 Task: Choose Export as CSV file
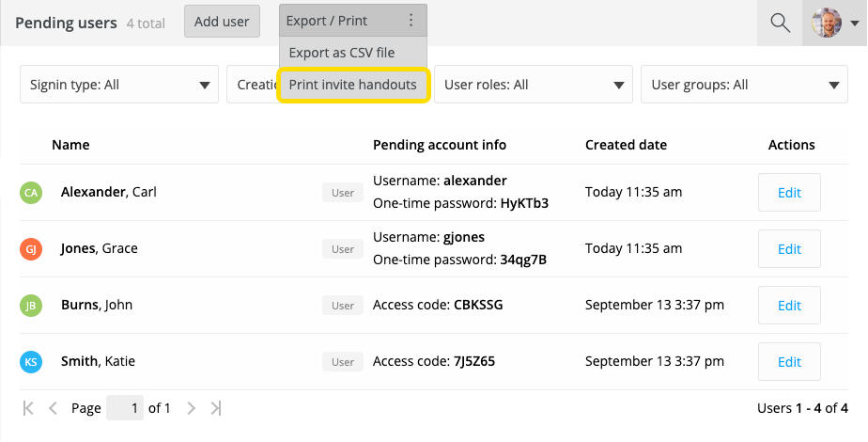(352, 53)
